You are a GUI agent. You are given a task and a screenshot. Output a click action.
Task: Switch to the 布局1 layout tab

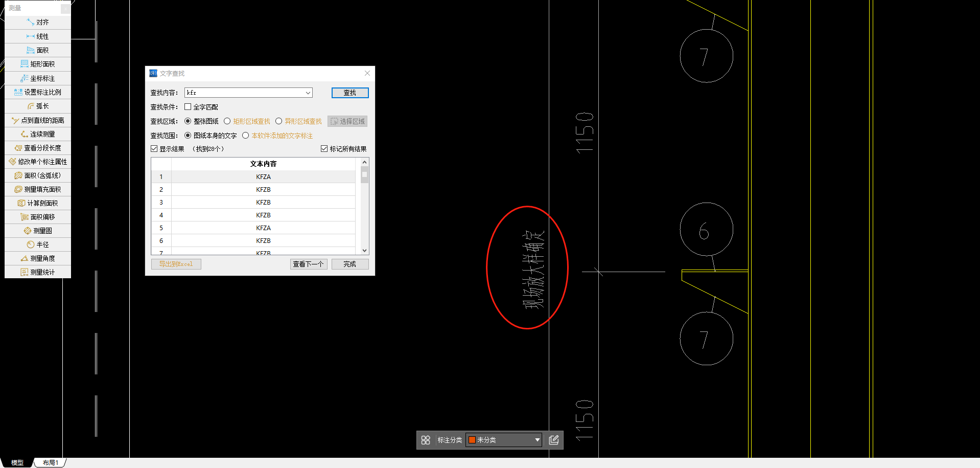(51, 462)
